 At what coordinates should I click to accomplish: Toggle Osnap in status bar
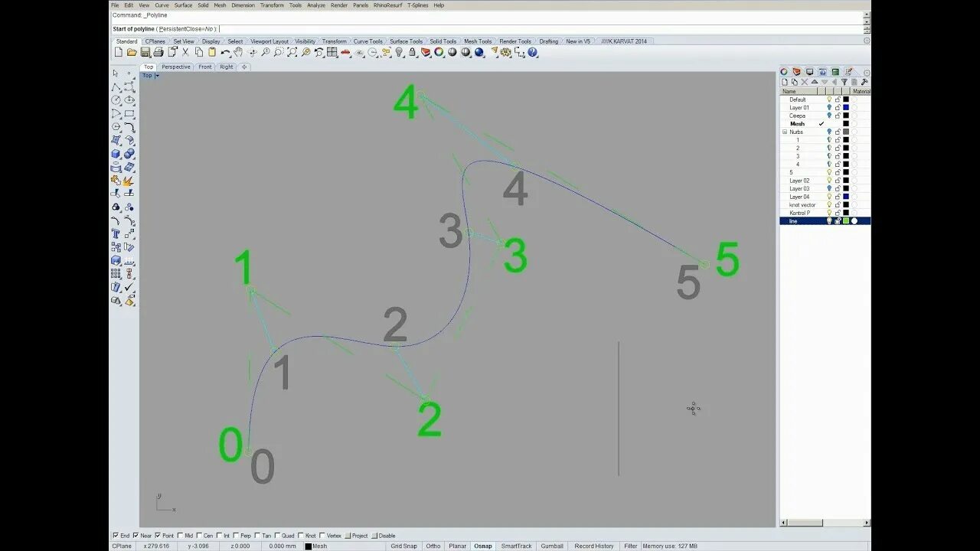tap(482, 546)
